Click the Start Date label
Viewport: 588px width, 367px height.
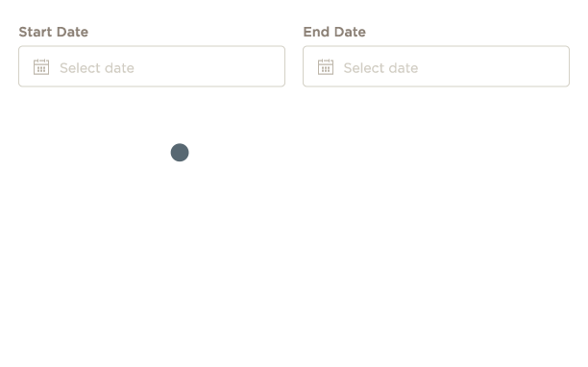pyautogui.click(x=54, y=32)
